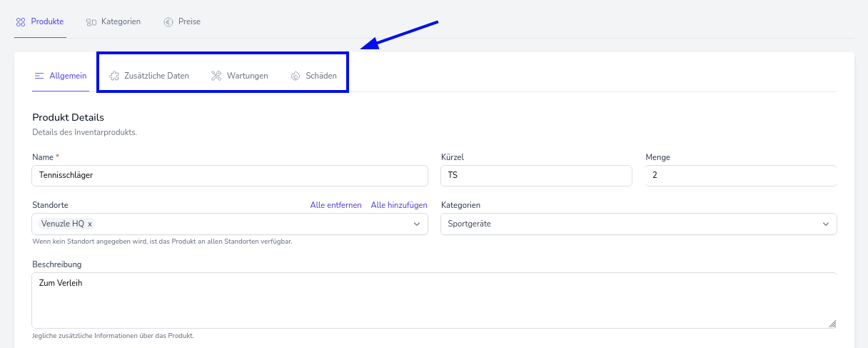Viewport: 868px width, 348px height.
Task: Click the Preise euro icon
Action: click(x=168, y=22)
